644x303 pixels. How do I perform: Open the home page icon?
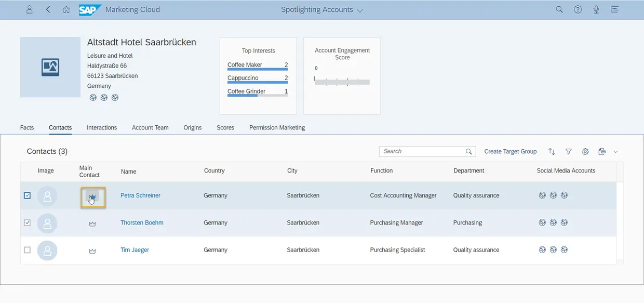(x=66, y=9)
